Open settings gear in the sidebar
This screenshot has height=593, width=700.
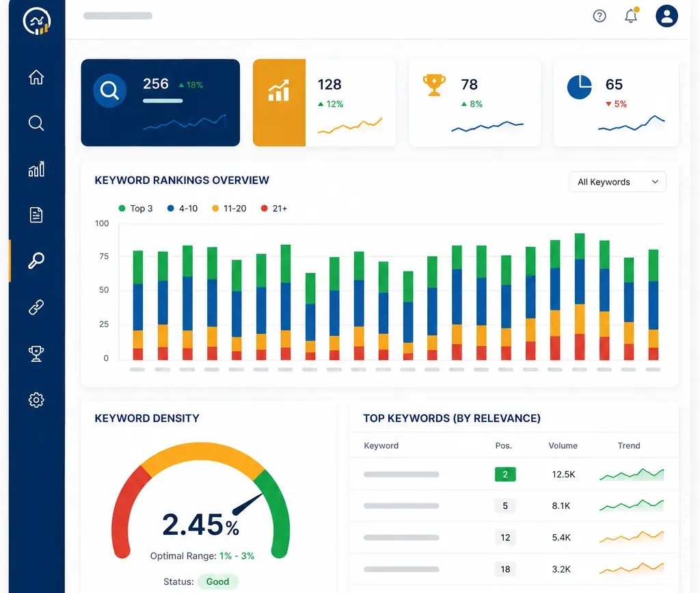[x=36, y=399]
